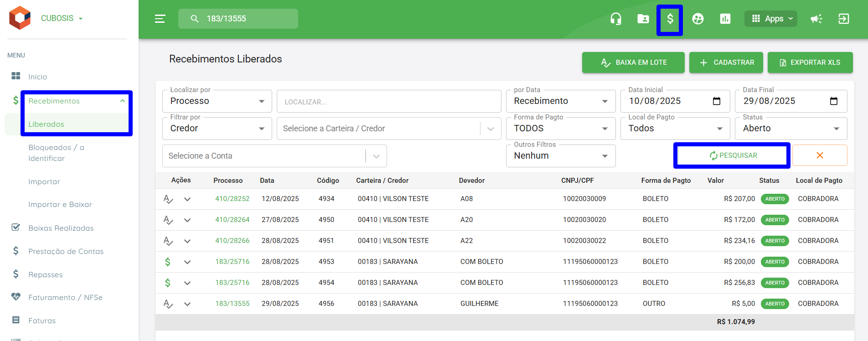Expand row details for code 4956
The width and height of the screenshot is (868, 341).
pos(187,304)
